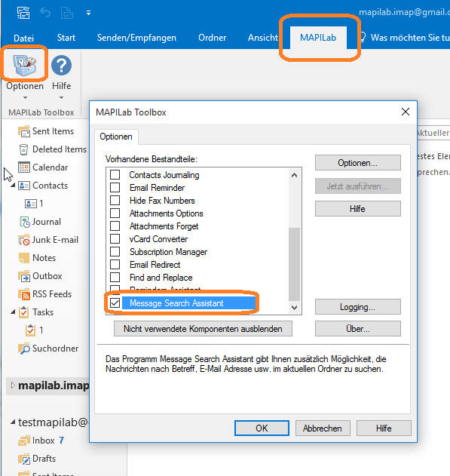Open the Junk E-mail folder icon
This screenshot has width=450, height=476.
24,240
